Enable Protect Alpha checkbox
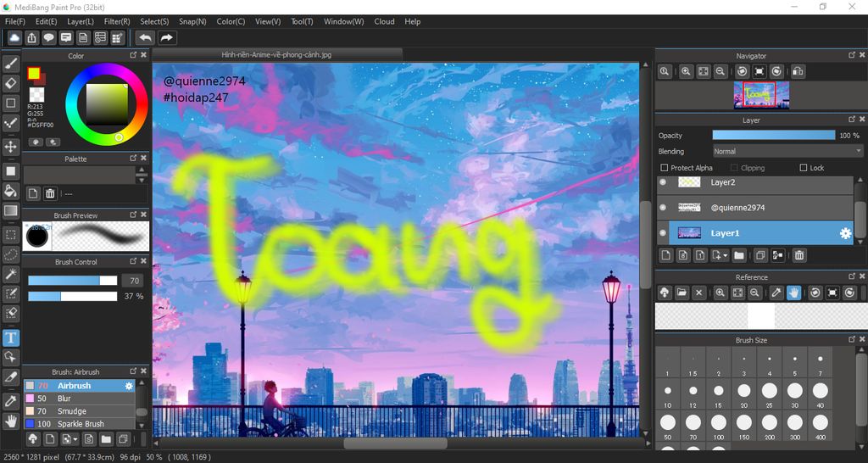The image size is (868, 463). (x=665, y=168)
